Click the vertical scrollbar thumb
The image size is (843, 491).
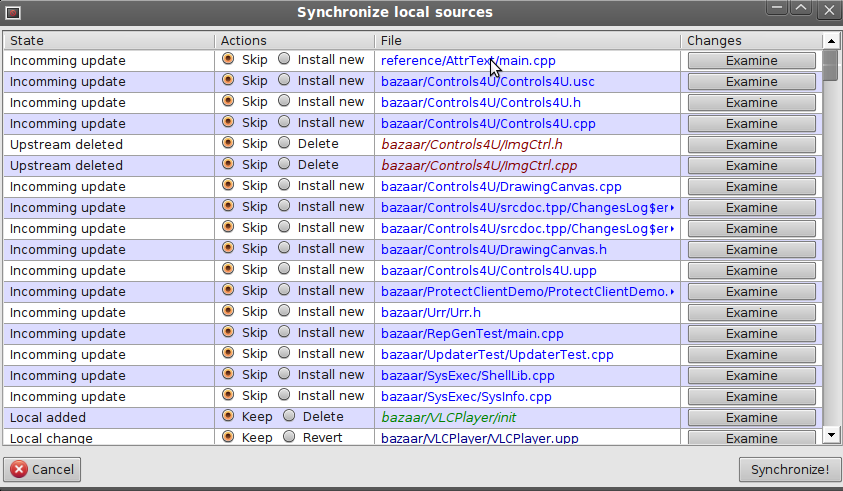point(830,63)
